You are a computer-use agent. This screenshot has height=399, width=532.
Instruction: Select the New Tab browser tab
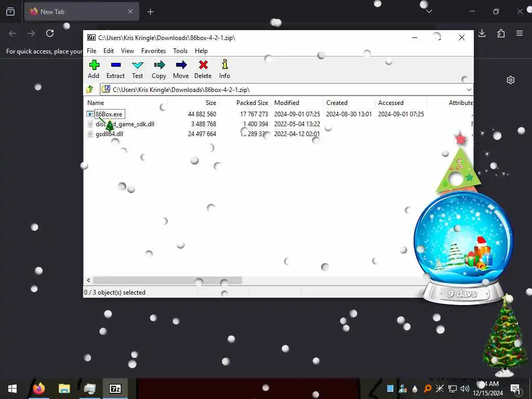click(x=82, y=12)
